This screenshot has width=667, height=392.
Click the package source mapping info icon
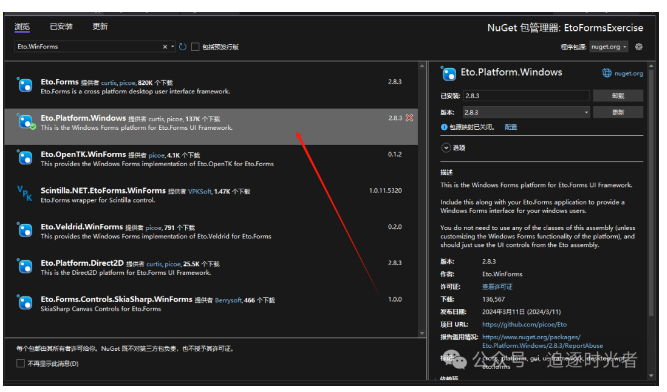[444, 127]
